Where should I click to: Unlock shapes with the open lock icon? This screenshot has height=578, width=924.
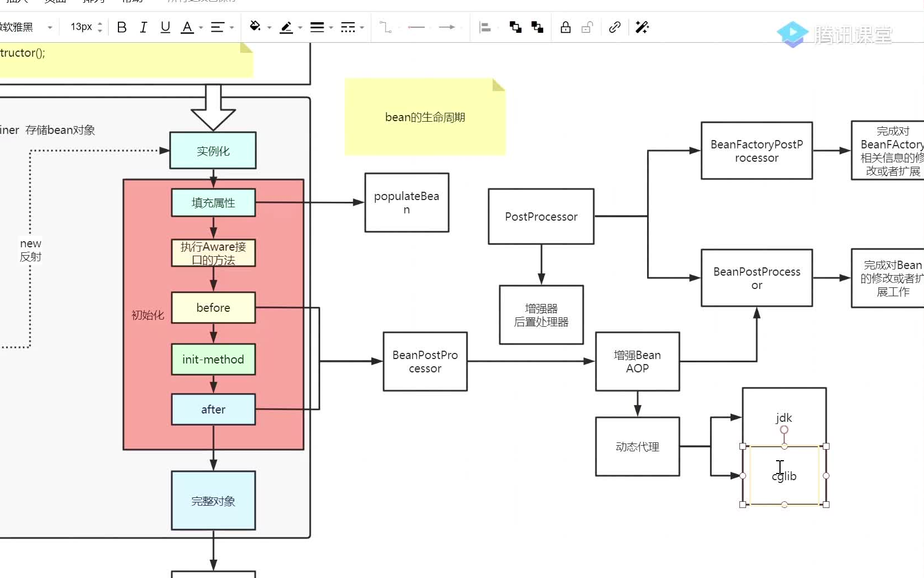(x=587, y=27)
